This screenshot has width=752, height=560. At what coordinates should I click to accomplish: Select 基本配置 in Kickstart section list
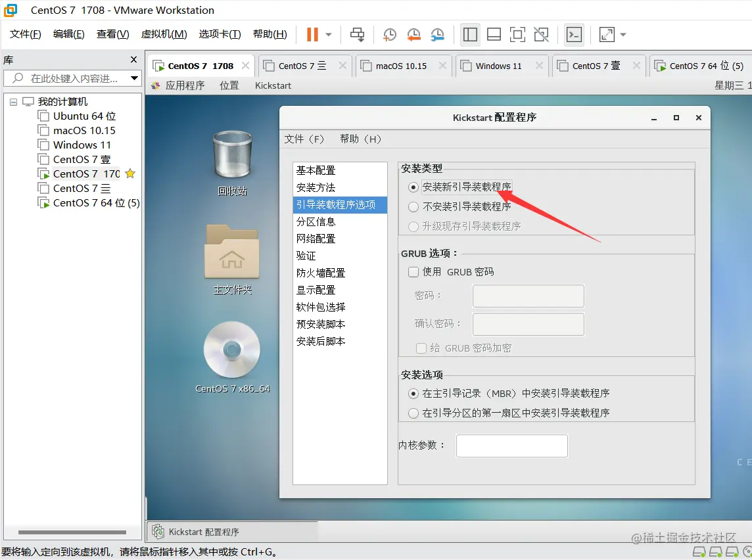point(340,170)
